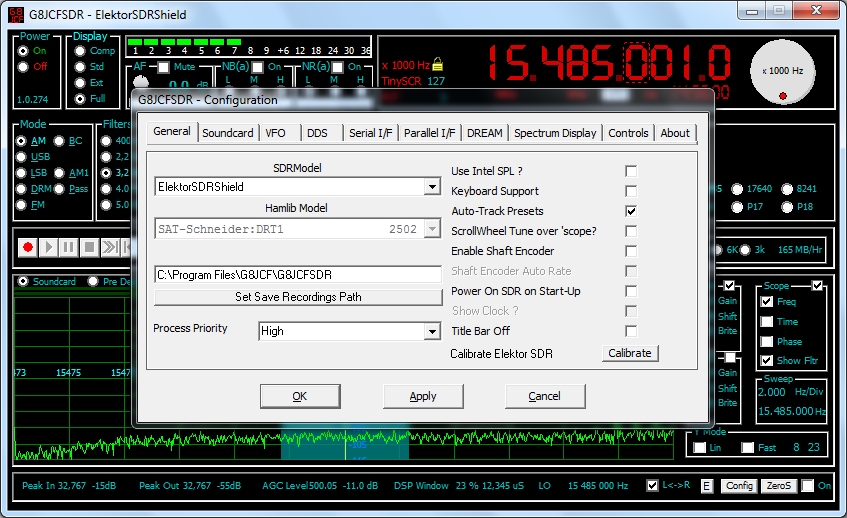Click the Apply button
The height and width of the screenshot is (518, 847).
[x=423, y=396]
